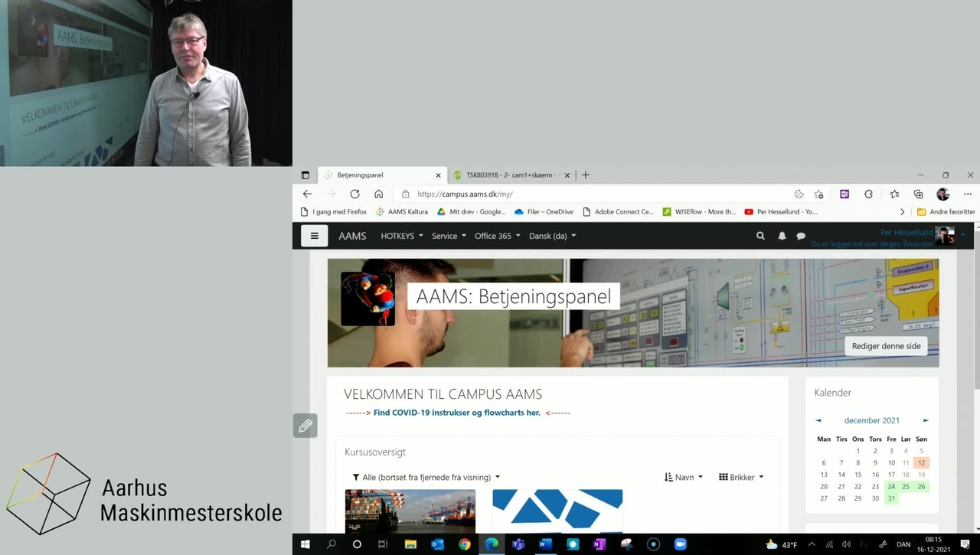Open Google Chrome from taskbar
Viewport: 980px width, 555px height.
(x=465, y=544)
